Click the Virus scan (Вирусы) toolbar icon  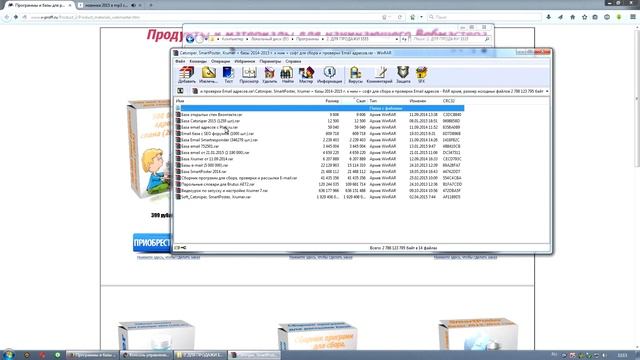(356, 75)
